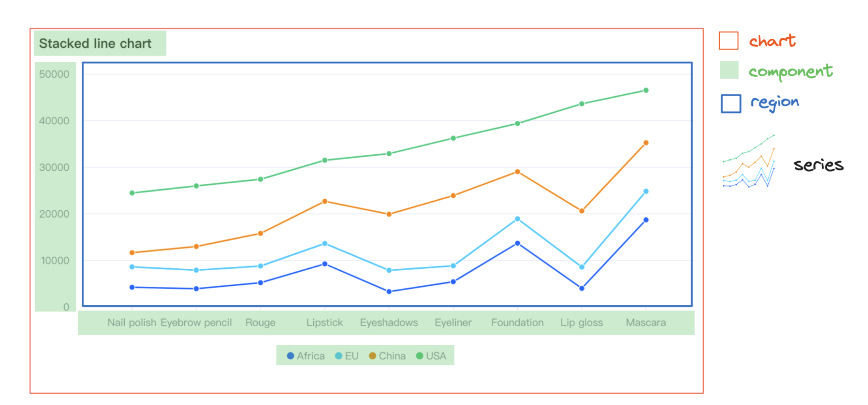Select the Lip gloss x-axis label
Image resolution: width=868 pixels, height=405 pixels.
point(581,322)
